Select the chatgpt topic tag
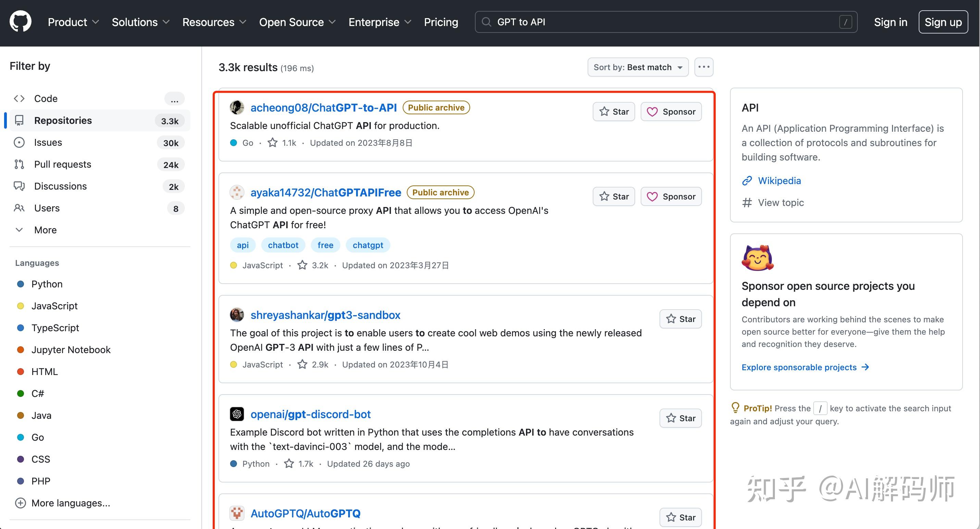The height and width of the screenshot is (529, 980). pyautogui.click(x=368, y=245)
